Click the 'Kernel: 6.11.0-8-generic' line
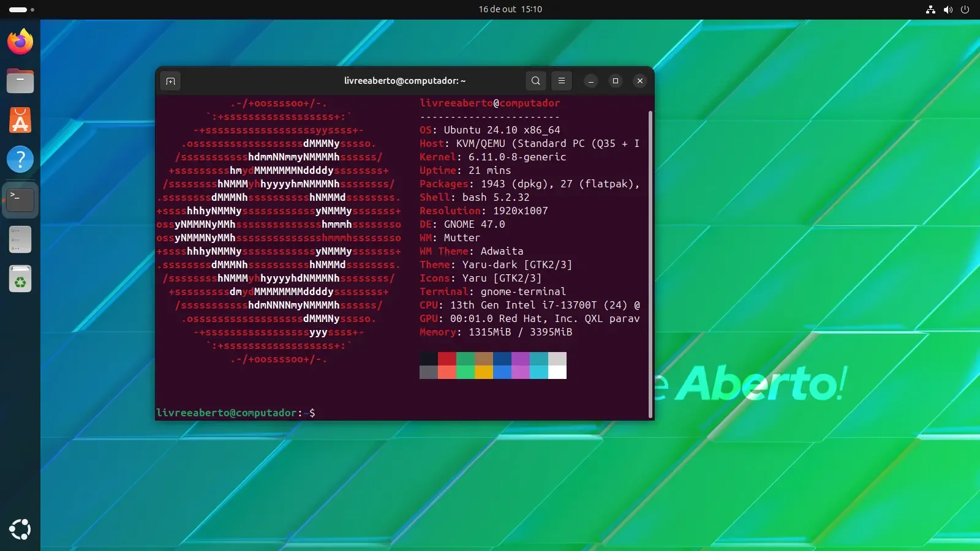The height and width of the screenshot is (551, 980). coord(493,157)
